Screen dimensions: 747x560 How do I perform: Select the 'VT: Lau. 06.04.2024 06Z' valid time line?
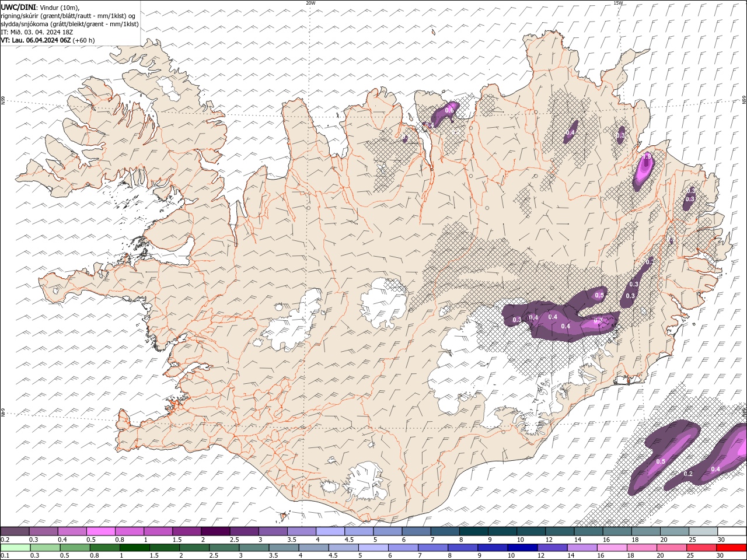(x=36, y=40)
